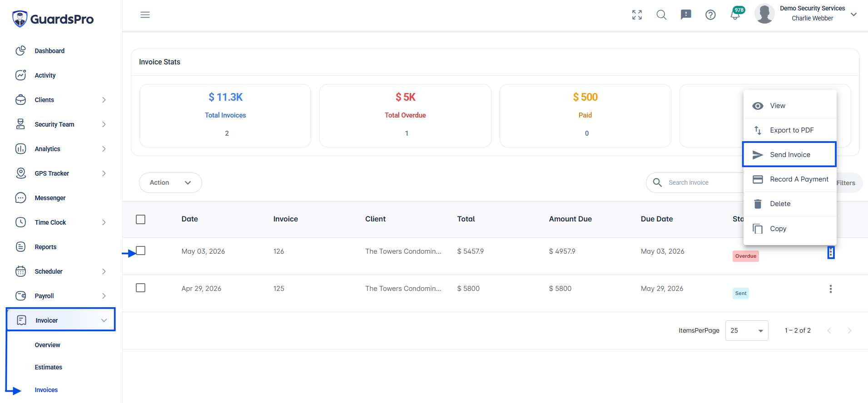
Task: Click the Analytics sidebar icon
Action: coord(20,149)
